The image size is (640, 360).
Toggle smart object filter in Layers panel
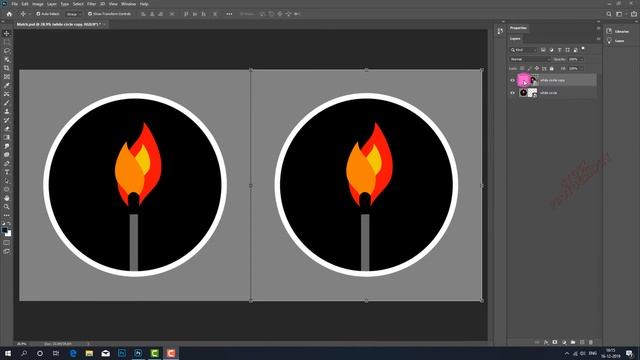click(576, 50)
